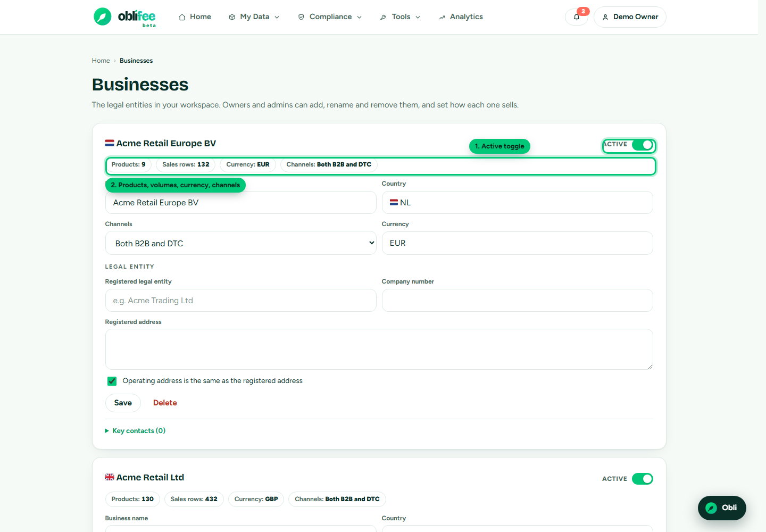The width and height of the screenshot is (766, 532).
Task: Open the notifications bell
Action: point(577,17)
